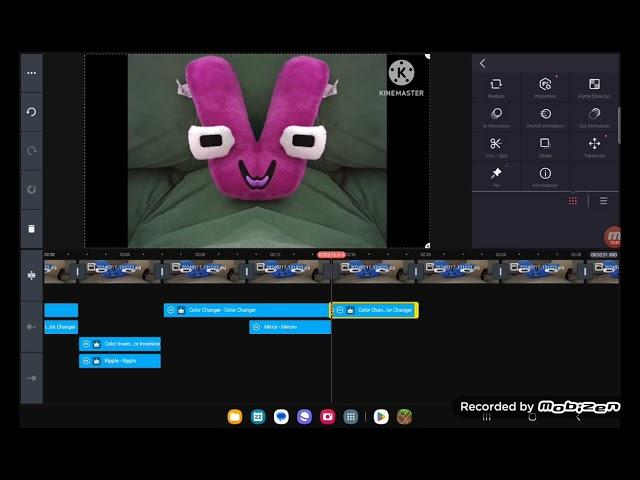Select the Color Changer - Color Changer effect layer
640x480 pixels.
[x=247, y=310]
